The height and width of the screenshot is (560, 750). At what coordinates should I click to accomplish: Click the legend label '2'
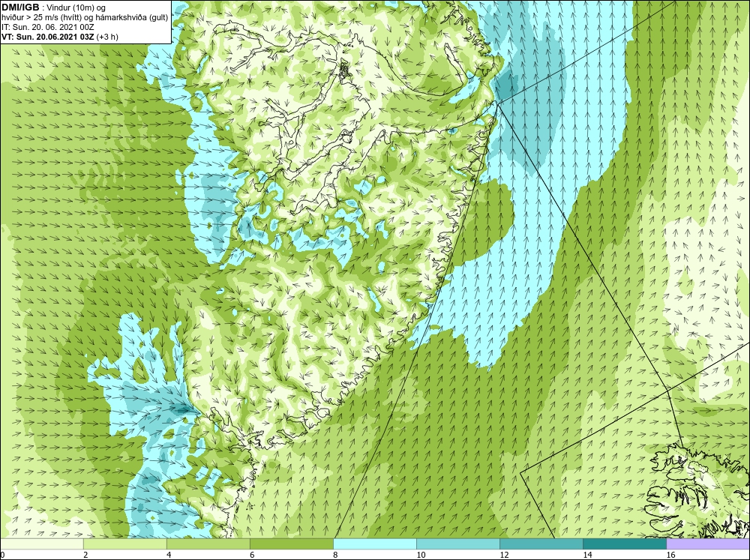click(x=85, y=555)
